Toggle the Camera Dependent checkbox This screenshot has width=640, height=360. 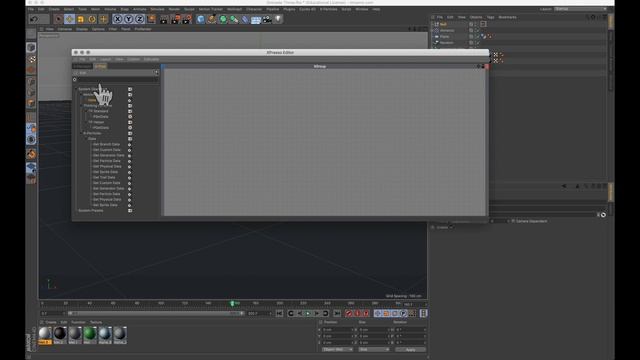click(x=513, y=221)
